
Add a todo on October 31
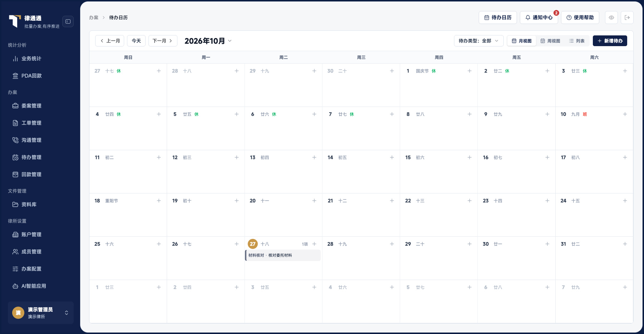625,244
